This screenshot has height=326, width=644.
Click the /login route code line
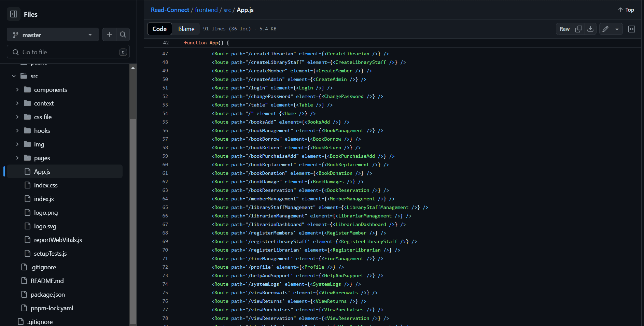[272, 88]
